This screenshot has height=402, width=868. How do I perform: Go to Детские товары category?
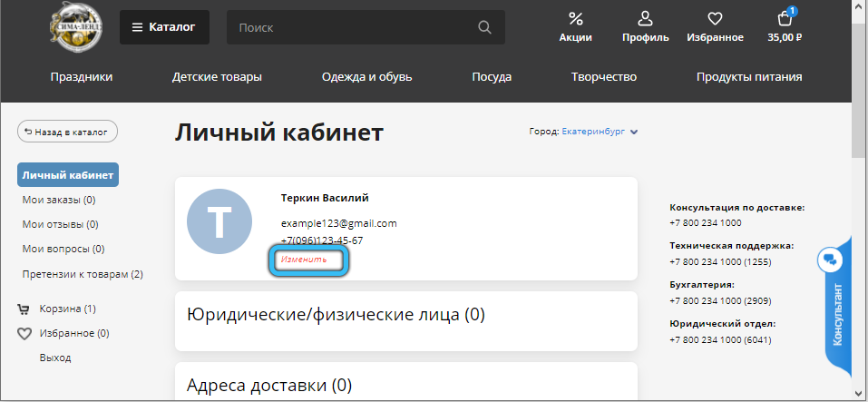tap(217, 77)
